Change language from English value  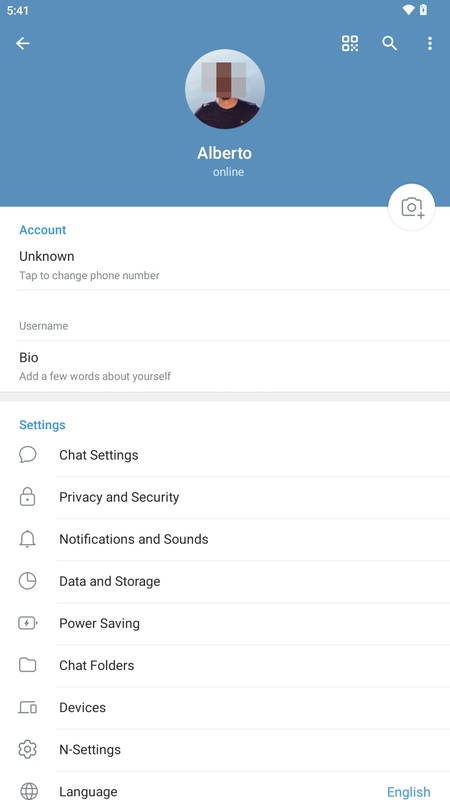409,792
